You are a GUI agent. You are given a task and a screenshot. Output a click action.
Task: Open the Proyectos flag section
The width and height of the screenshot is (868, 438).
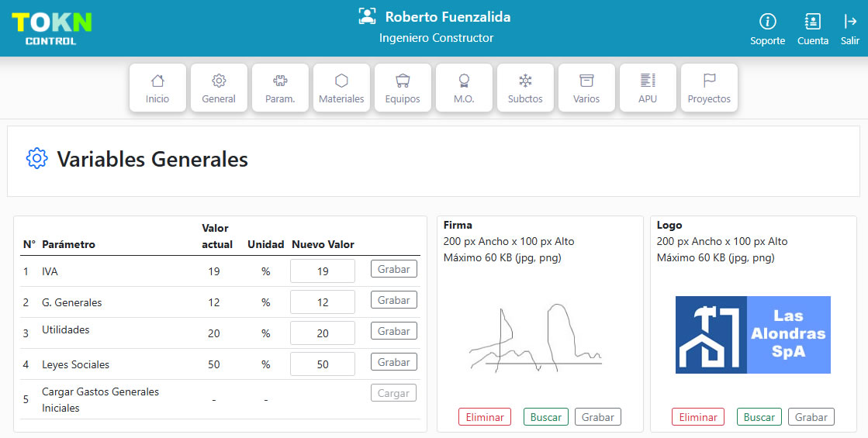(x=709, y=81)
